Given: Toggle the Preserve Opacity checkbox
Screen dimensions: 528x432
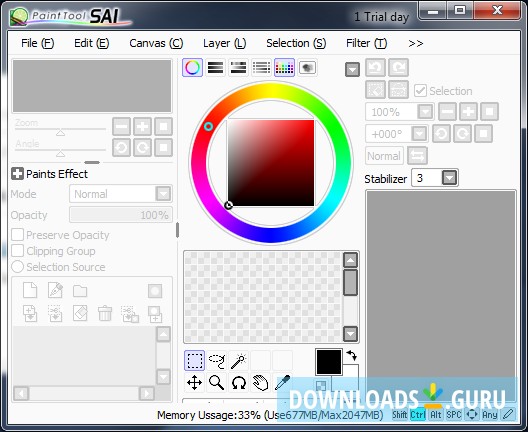Looking at the screenshot, I should click(x=18, y=235).
